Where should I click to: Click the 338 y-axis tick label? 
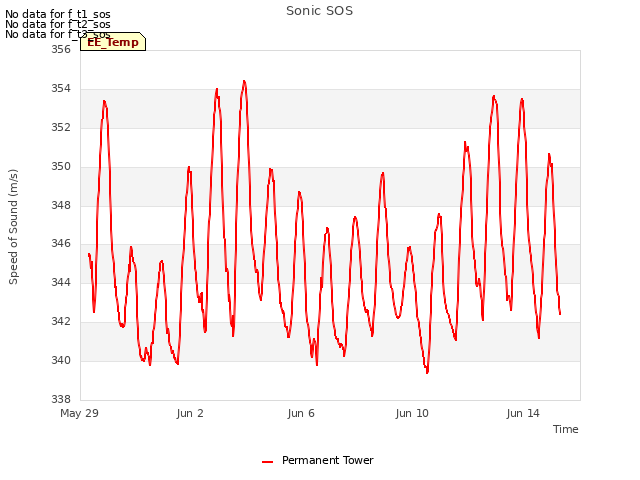[x=61, y=399]
